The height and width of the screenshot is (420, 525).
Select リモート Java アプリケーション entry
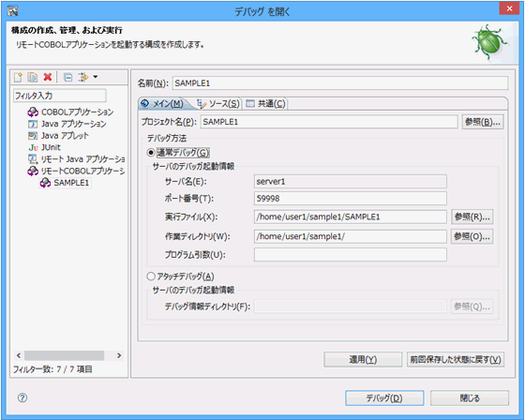click(82, 159)
